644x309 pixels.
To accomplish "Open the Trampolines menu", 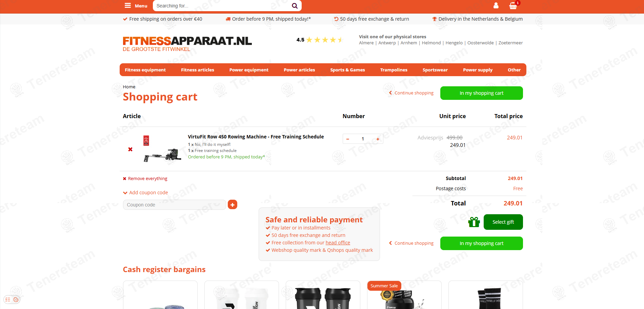I will tap(394, 70).
